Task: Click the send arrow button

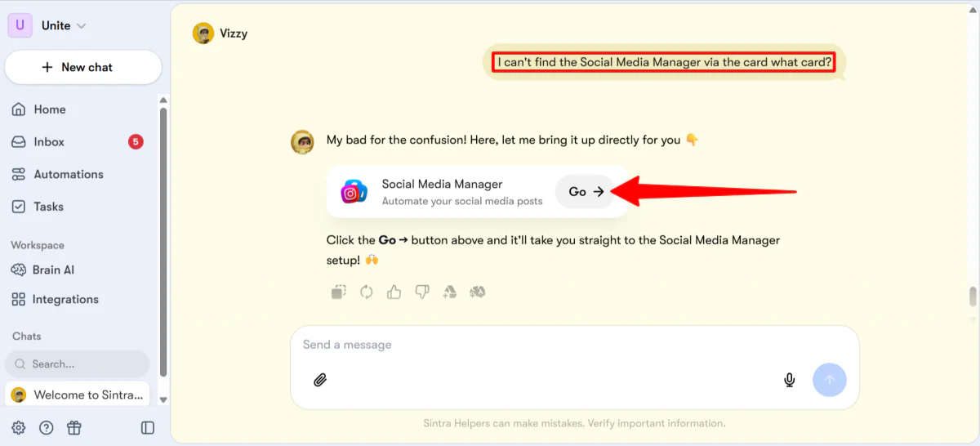Action: [x=830, y=380]
